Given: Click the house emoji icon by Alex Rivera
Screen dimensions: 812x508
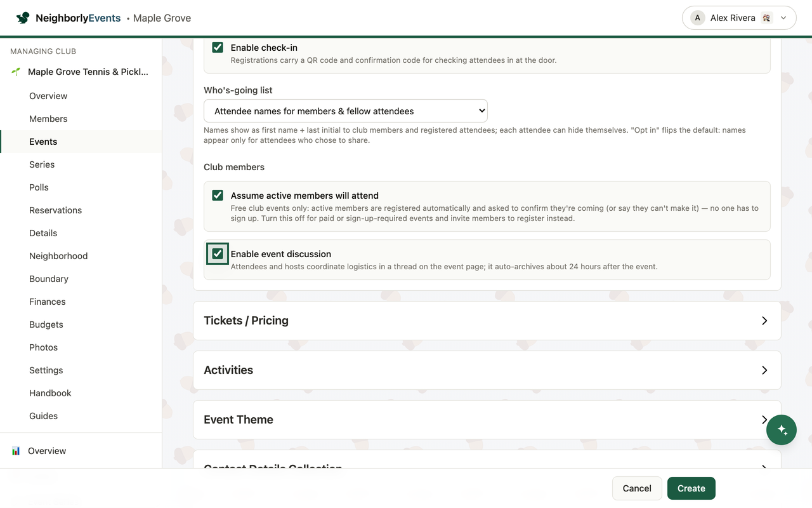Looking at the screenshot, I should [x=766, y=18].
